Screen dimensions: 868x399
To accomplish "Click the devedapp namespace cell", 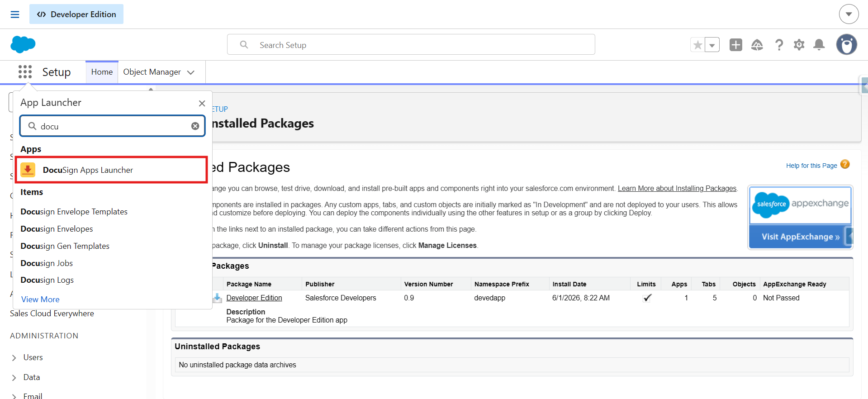I will pyautogui.click(x=489, y=298).
